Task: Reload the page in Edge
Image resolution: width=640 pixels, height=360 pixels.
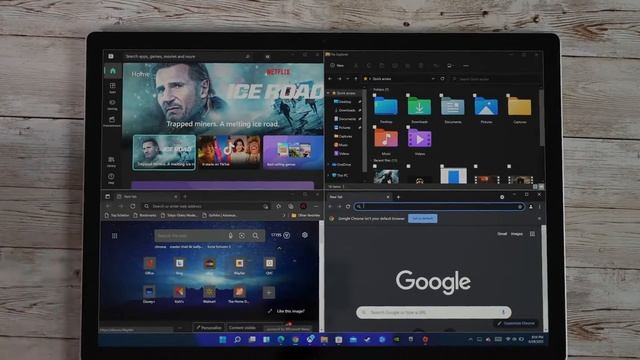Action: (x=133, y=207)
